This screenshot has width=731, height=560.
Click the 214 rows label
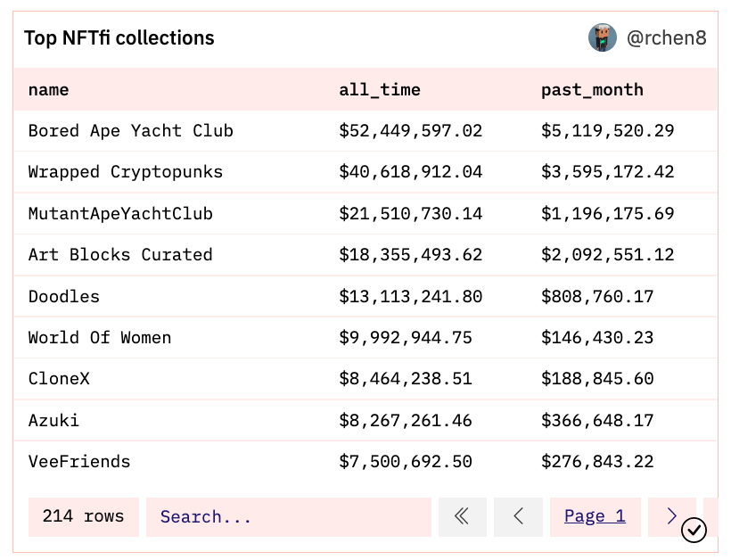pos(84,516)
